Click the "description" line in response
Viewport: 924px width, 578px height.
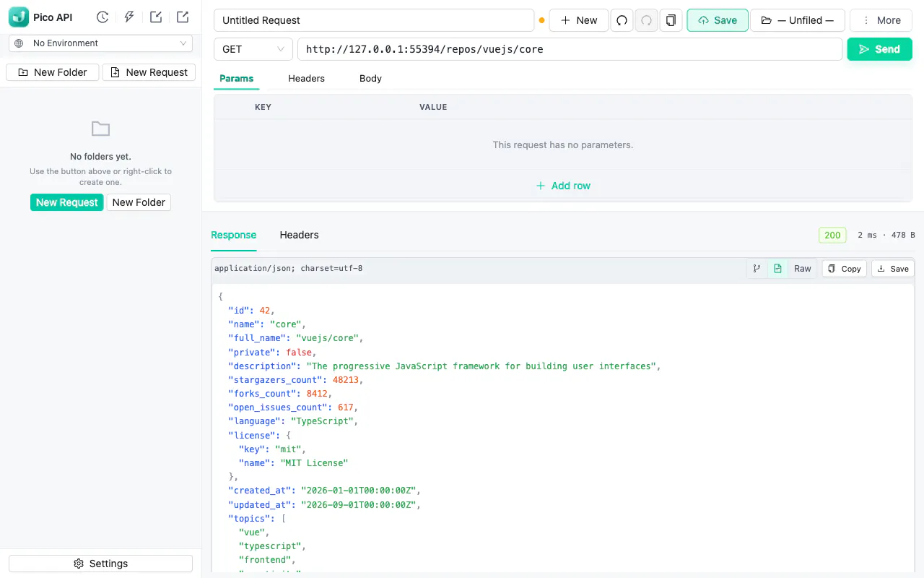click(444, 366)
